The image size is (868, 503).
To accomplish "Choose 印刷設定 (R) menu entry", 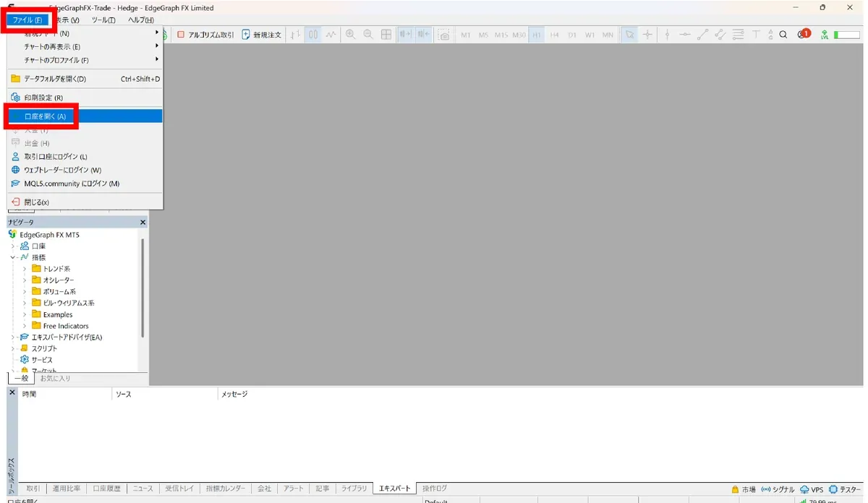I will click(x=85, y=98).
